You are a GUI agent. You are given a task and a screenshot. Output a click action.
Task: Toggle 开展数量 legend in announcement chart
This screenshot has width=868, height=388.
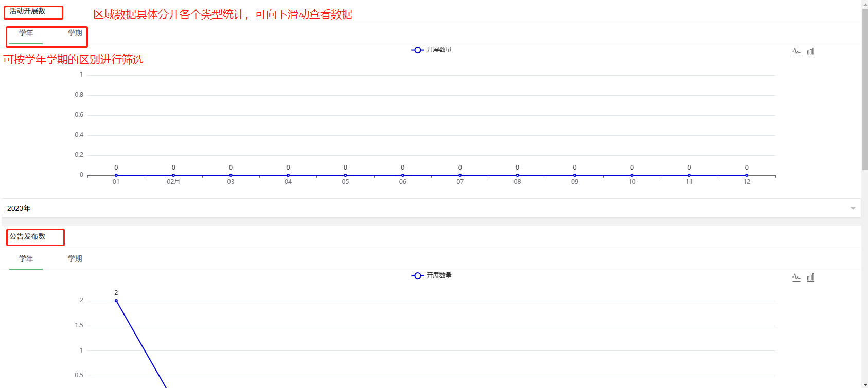431,275
